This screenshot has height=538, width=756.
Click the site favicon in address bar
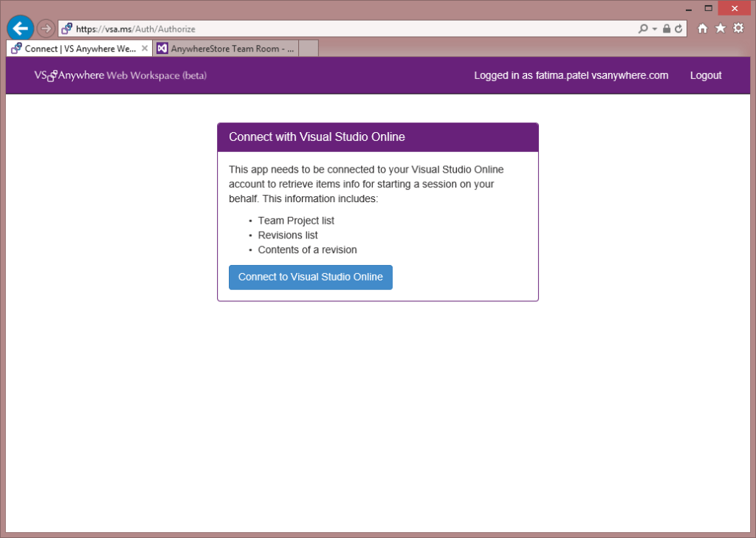pos(67,29)
